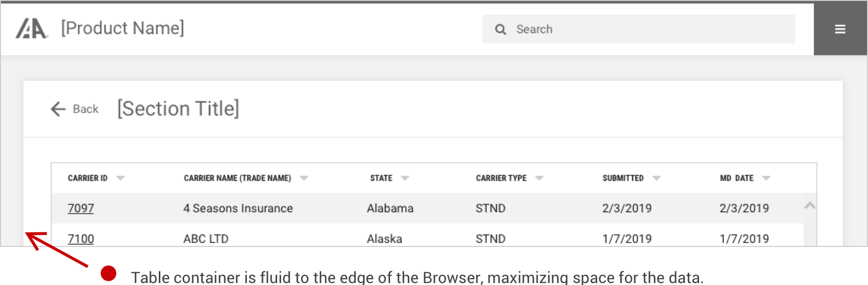The height and width of the screenshot is (285, 868).
Task: Click the scroll up chevron in table
Action: [x=810, y=205]
